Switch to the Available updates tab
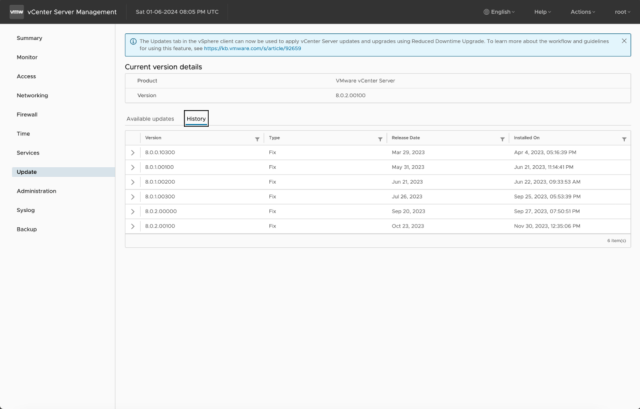The height and width of the screenshot is (409, 640). click(150, 119)
